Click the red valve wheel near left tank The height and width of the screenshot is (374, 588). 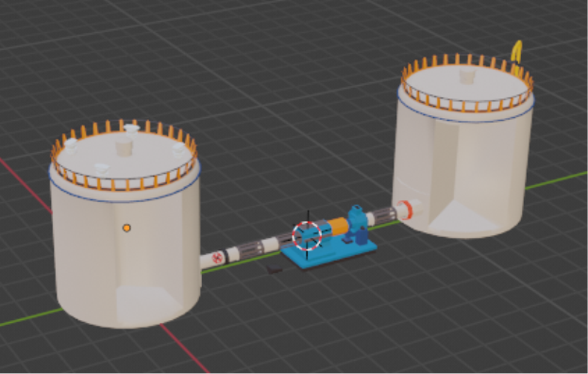click(217, 258)
